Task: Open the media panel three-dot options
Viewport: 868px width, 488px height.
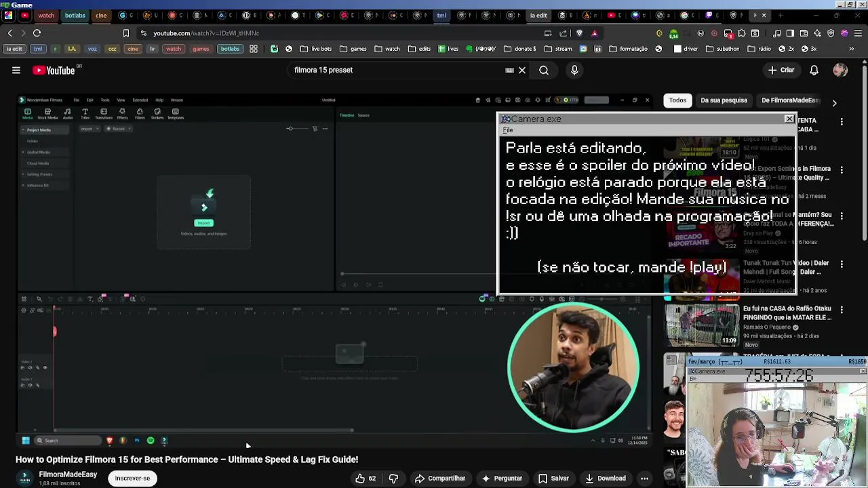Action: (325, 129)
